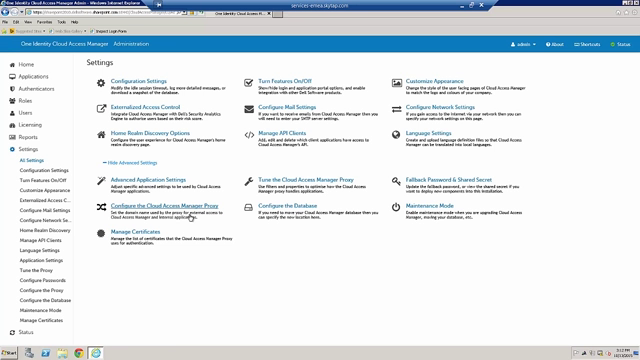The width and height of the screenshot is (640, 360).
Task: Click the Chrome icon in the taskbar
Action: click(x=79, y=353)
